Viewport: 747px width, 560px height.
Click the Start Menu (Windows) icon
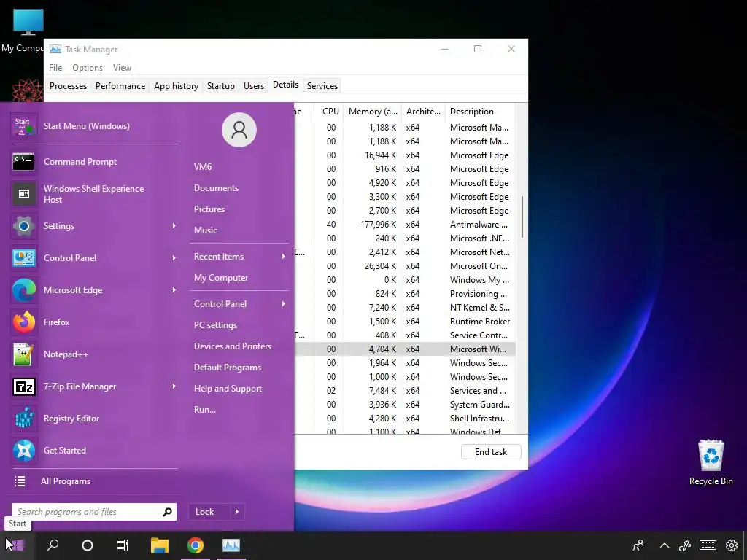coord(24,126)
